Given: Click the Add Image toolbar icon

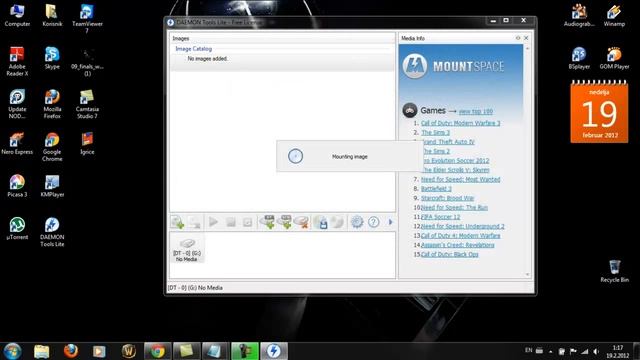Looking at the screenshot, I should (x=178, y=222).
